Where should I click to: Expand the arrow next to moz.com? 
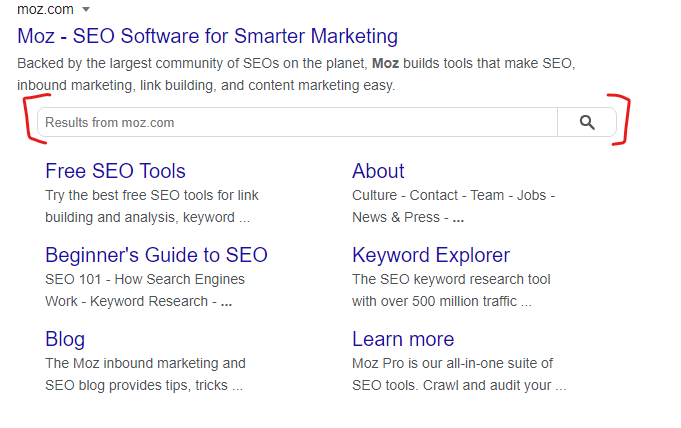tap(86, 9)
